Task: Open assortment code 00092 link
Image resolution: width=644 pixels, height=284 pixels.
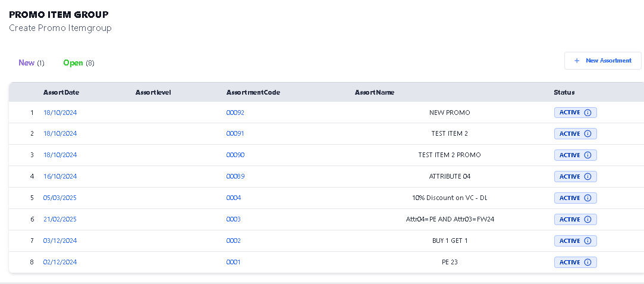Action: coord(235,113)
